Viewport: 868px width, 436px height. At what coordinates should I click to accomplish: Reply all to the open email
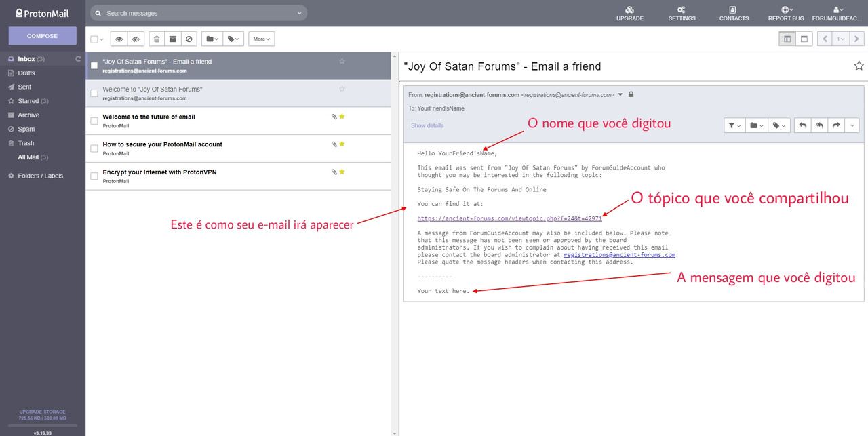pyautogui.click(x=819, y=125)
